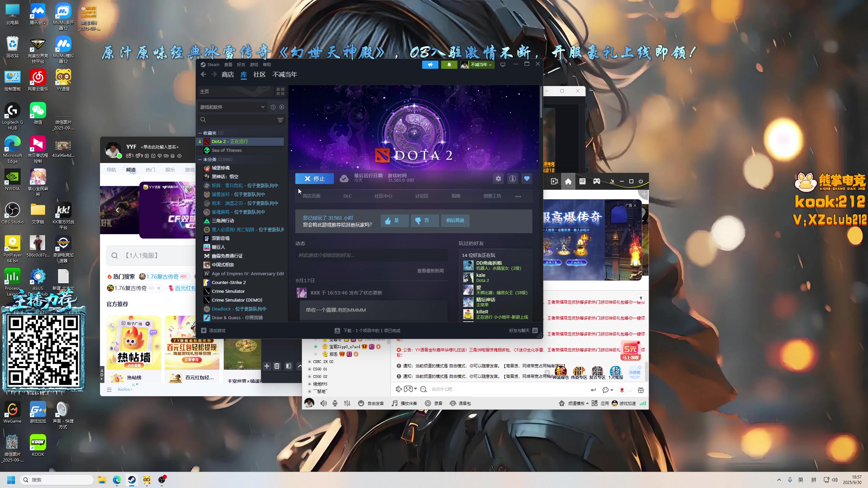The image size is (868, 488).
Task: Click the Dota 2 info icon
Action: pyautogui.click(x=512, y=179)
